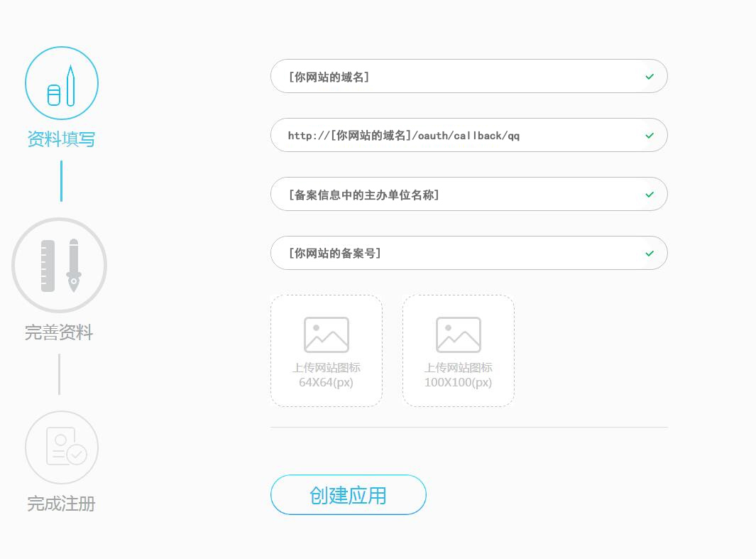756x559 pixels.
Task: Focus the [备案信息中的主办单位名称] input field
Action: coord(469,194)
